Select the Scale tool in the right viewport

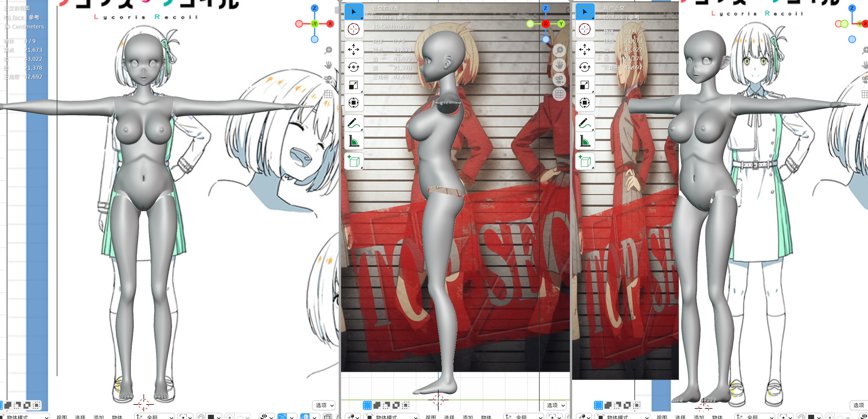coord(585,85)
